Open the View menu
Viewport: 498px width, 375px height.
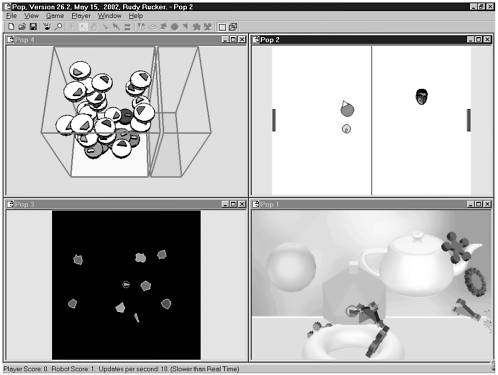31,16
